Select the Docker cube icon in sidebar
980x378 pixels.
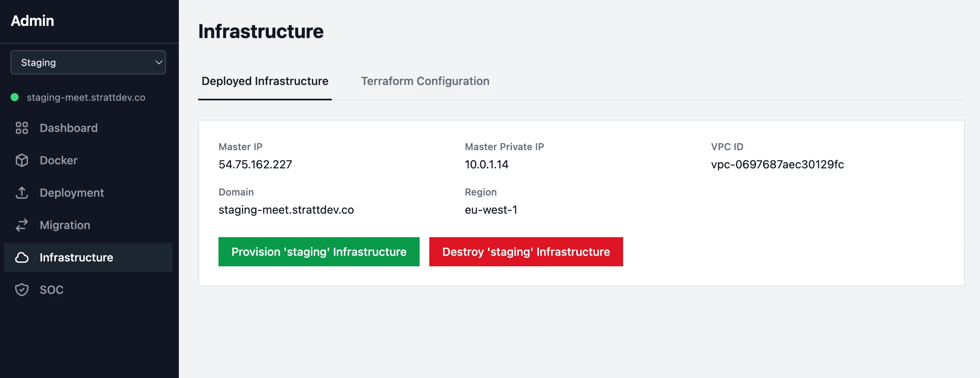[22, 160]
